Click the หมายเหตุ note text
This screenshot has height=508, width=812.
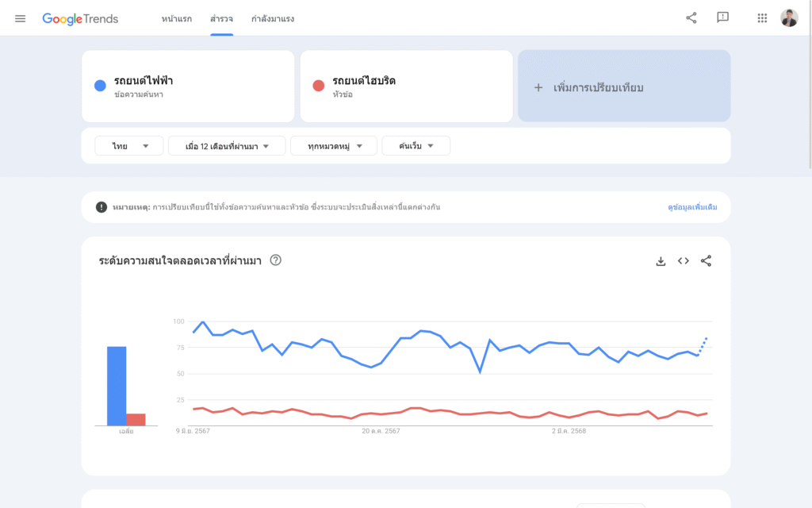point(275,207)
